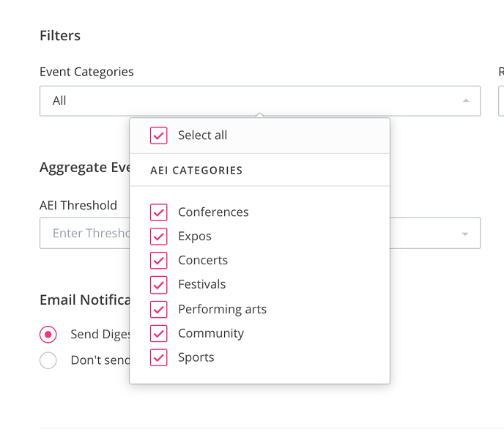Click the Select all label text
The image size is (504, 446).
[202, 135]
